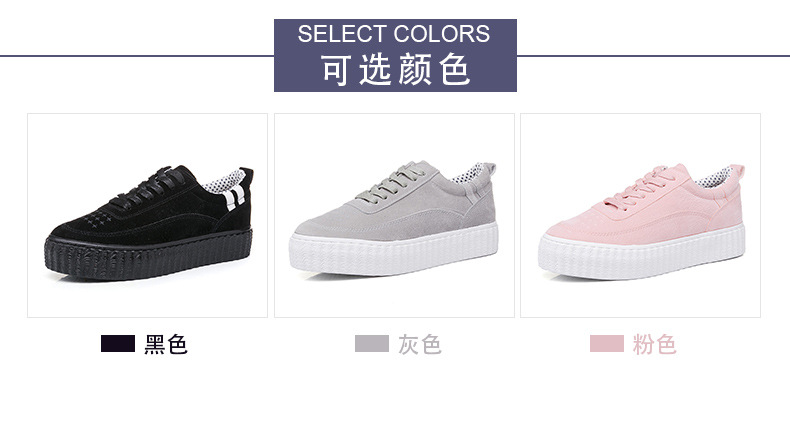The width and height of the screenshot is (790, 434).
Task: Click the 黑色 color label
Action: click(166, 344)
